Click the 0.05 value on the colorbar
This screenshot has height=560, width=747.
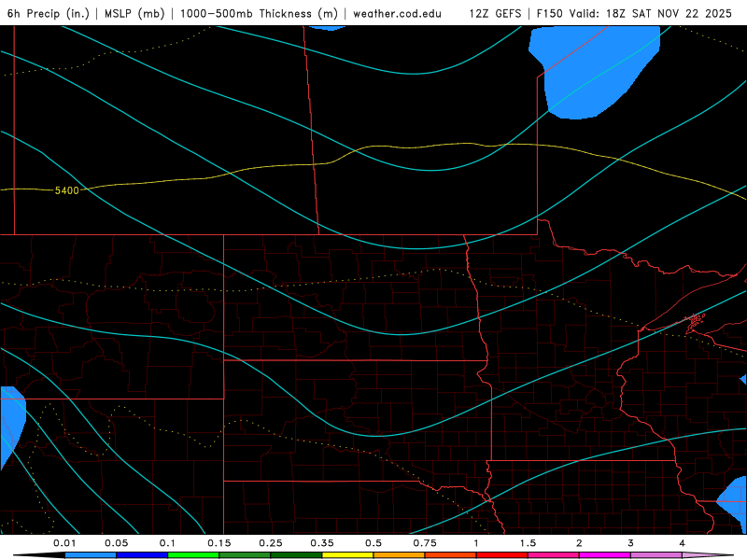116,543
